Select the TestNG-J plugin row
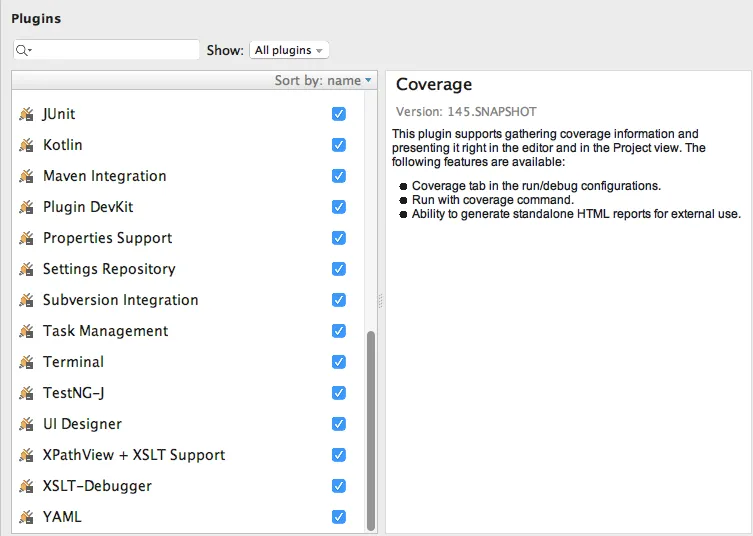Image resolution: width=753 pixels, height=536 pixels. click(x=188, y=393)
